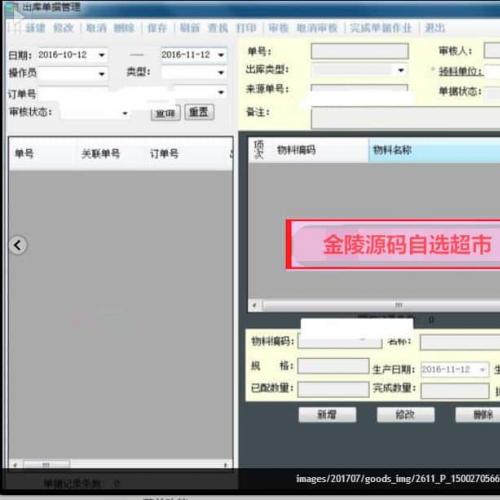The height and width of the screenshot is (500, 500).
Task: Click the toolbar 删除 item beside 取消
Action: coord(124,28)
